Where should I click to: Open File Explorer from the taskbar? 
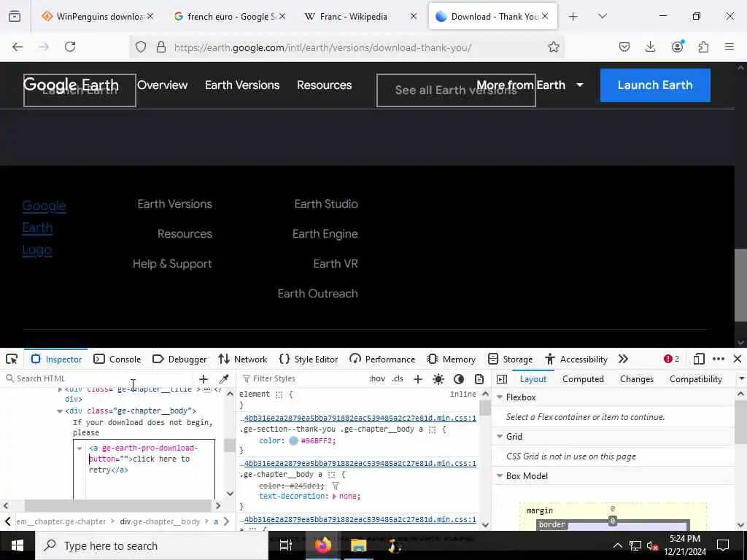(x=358, y=545)
